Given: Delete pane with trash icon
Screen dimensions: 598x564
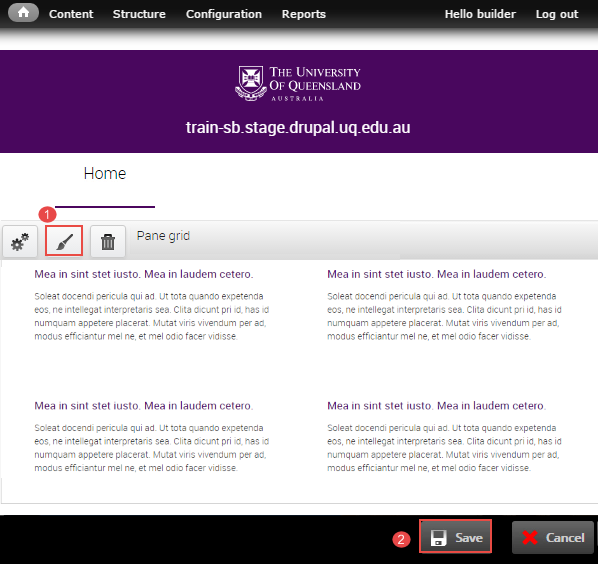Looking at the screenshot, I should [108, 242].
